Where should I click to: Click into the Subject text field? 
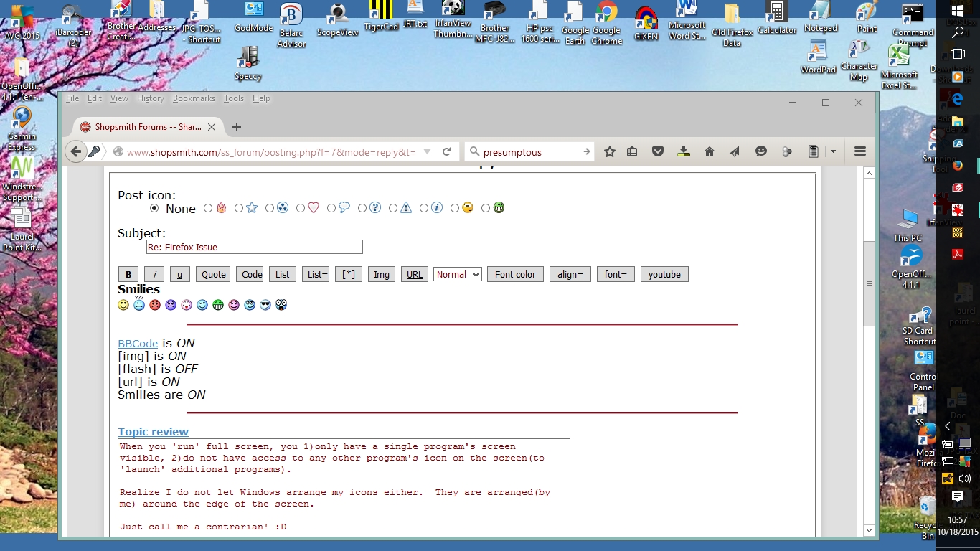(254, 247)
